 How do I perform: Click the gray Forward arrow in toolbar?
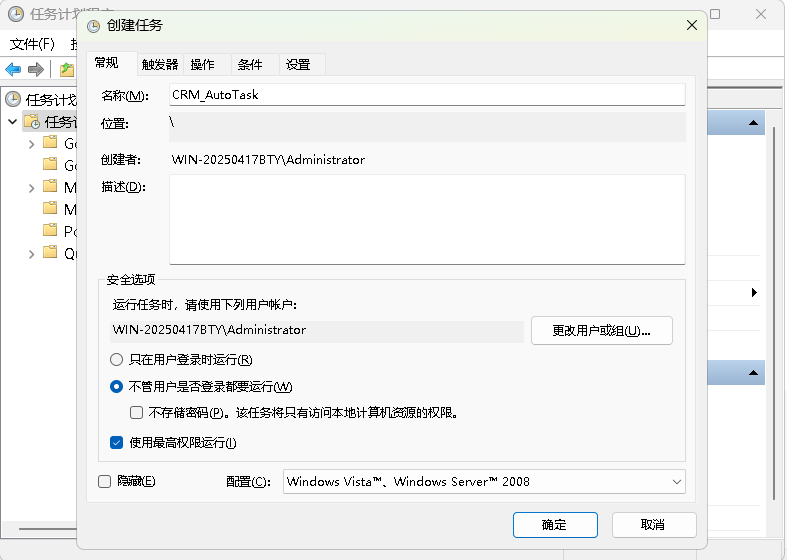[36, 69]
